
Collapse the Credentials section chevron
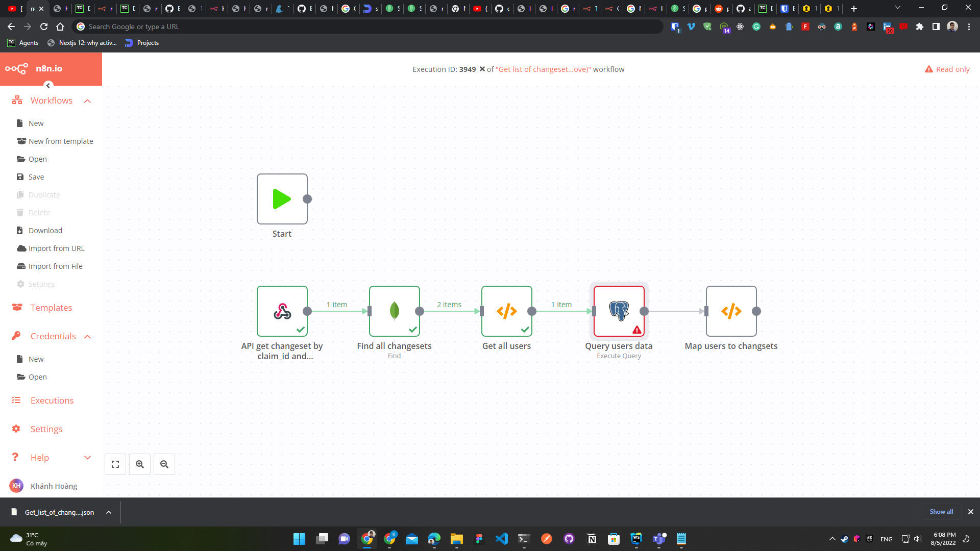[87, 337]
